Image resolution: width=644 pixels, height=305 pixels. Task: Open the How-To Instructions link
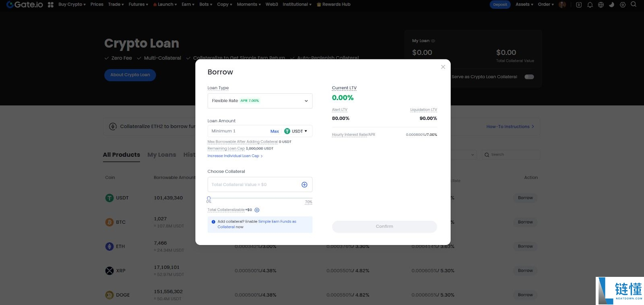click(510, 127)
